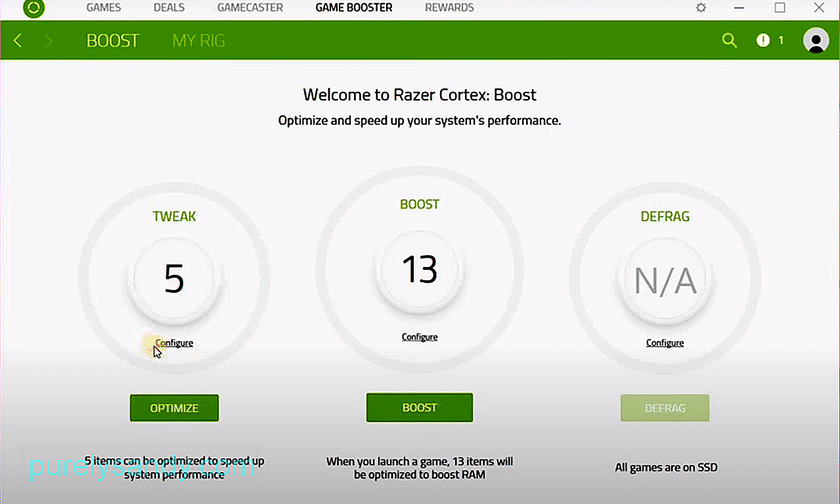This screenshot has height=504, width=840.
Task: Open Configure link under Boost
Action: coord(420,337)
